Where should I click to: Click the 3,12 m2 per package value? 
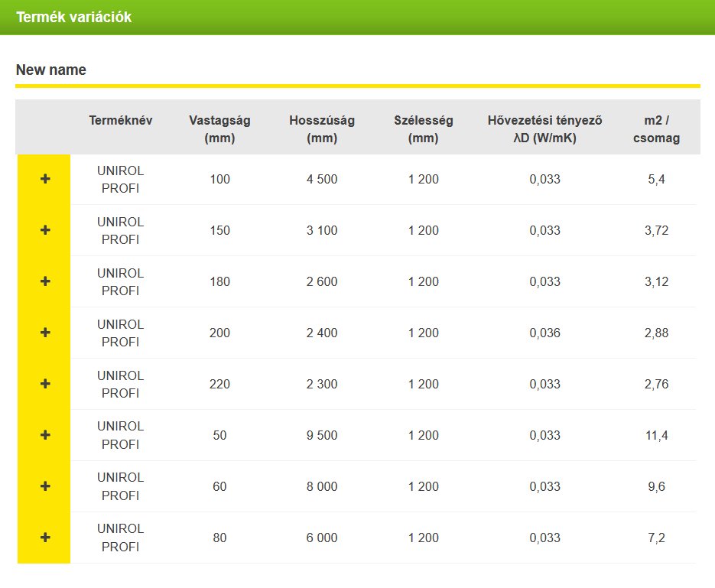tap(657, 281)
